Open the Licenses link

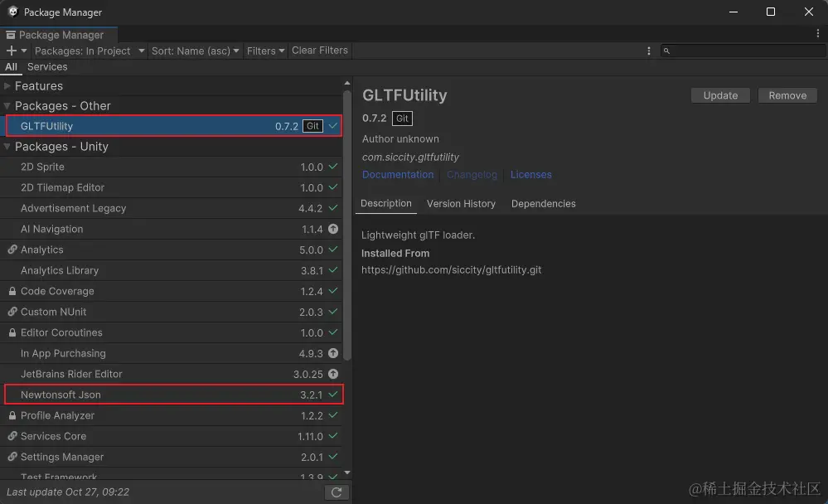pyautogui.click(x=530, y=175)
